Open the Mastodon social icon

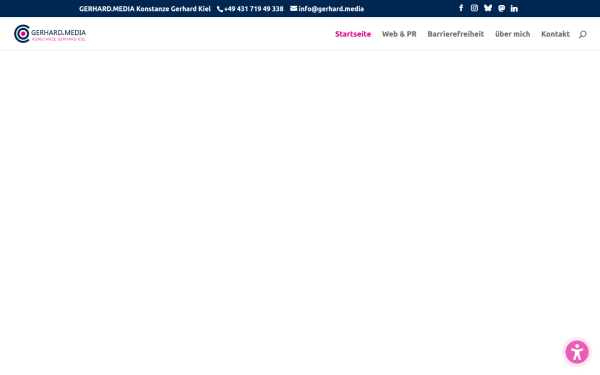coord(501,8)
